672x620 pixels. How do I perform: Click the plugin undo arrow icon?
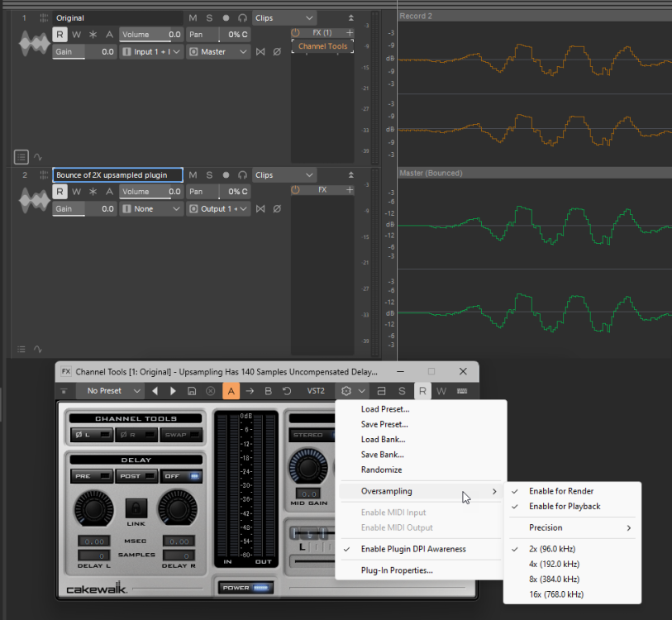pos(287,391)
